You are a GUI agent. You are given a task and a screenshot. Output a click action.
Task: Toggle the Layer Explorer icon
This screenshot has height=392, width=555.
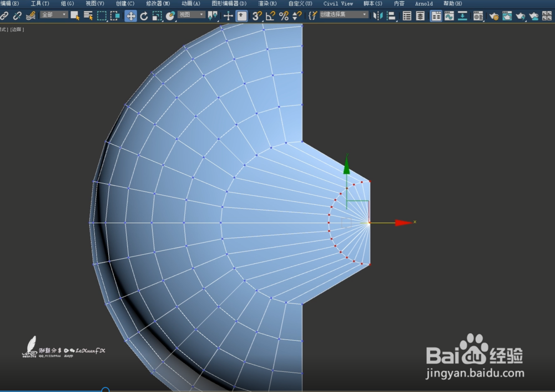420,16
